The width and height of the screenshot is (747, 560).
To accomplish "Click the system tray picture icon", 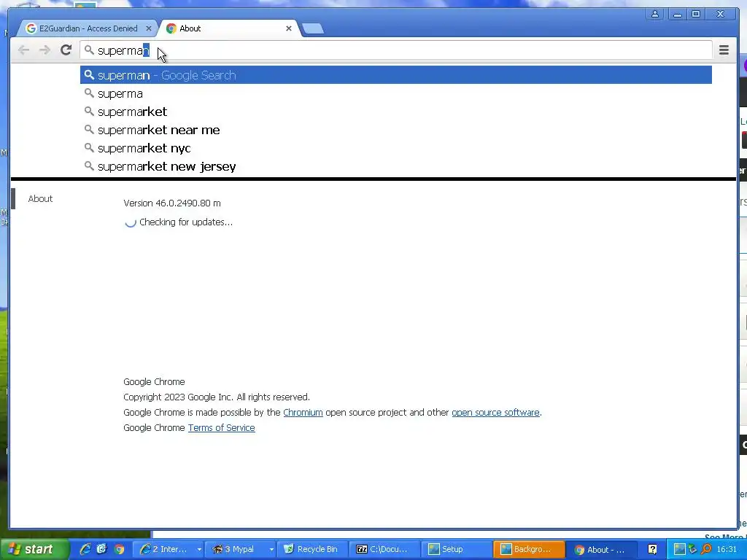I will (679, 549).
